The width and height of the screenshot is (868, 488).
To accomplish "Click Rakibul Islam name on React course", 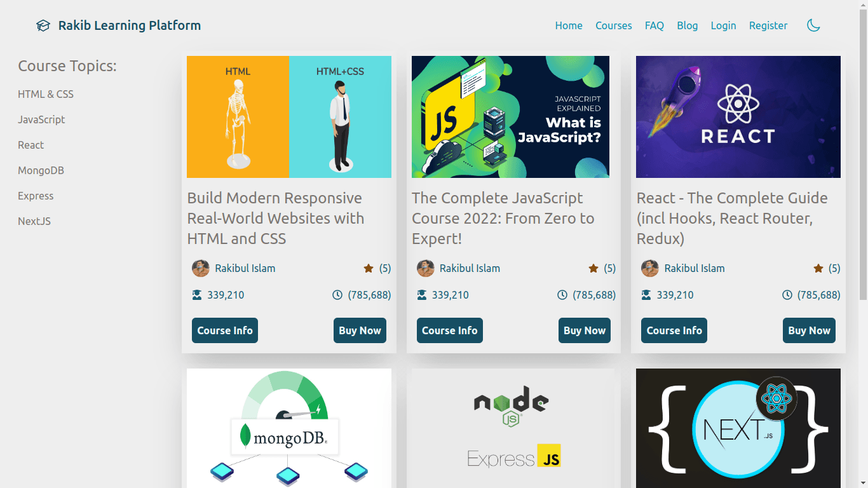I will [695, 268].
